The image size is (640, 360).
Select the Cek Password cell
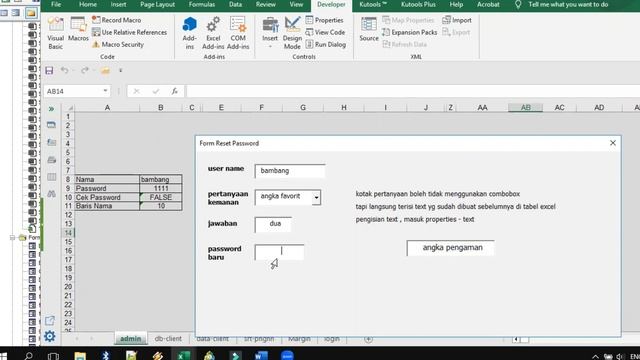pos(107,198)
